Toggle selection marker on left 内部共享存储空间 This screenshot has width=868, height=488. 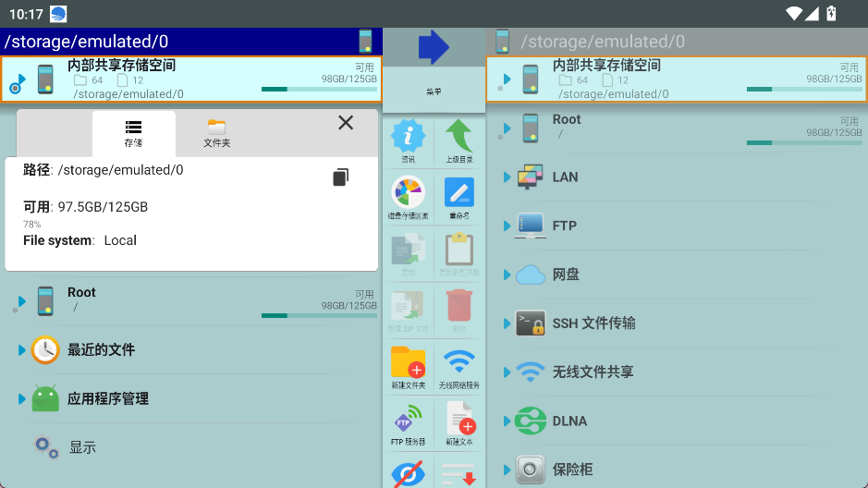pos(16,88)
